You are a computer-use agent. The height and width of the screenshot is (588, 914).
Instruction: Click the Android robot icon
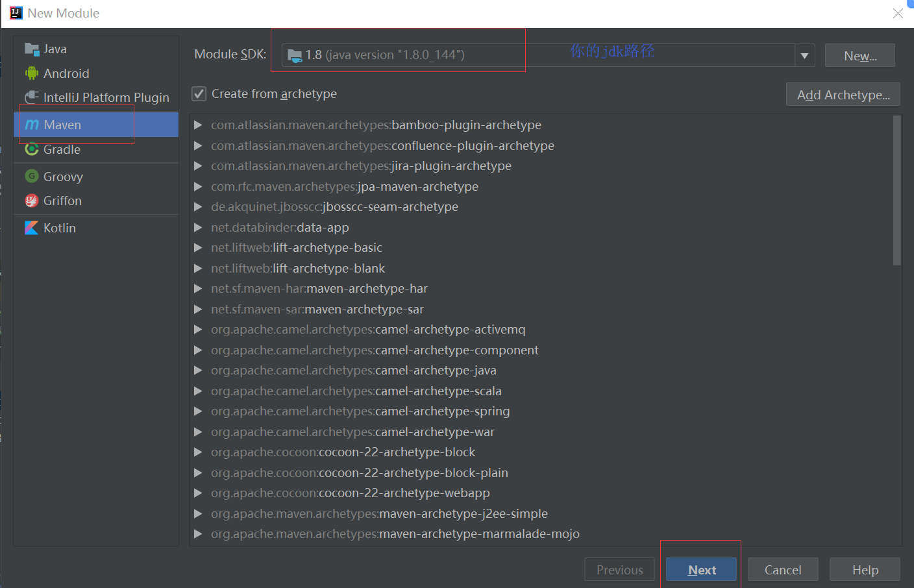(32, 73)
